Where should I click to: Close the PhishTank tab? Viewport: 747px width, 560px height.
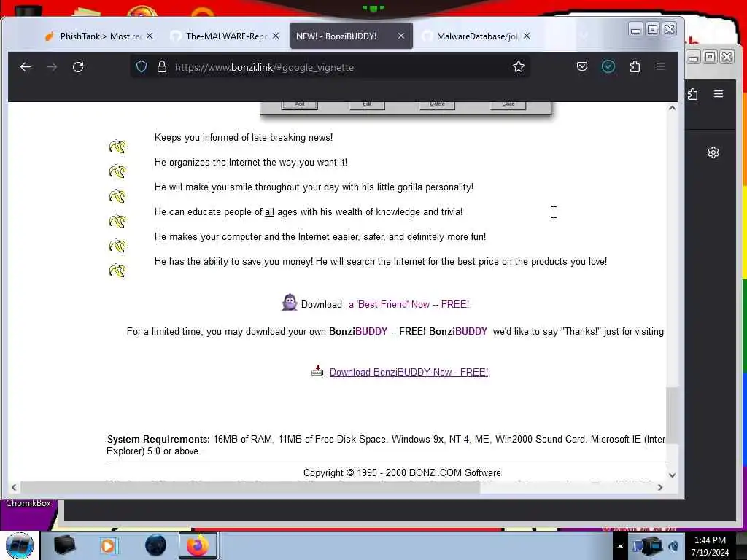(150, 36)
